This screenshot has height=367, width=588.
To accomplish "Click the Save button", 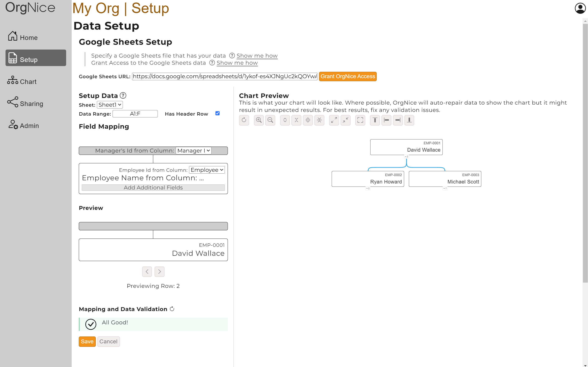I will [x=86, y=341].
